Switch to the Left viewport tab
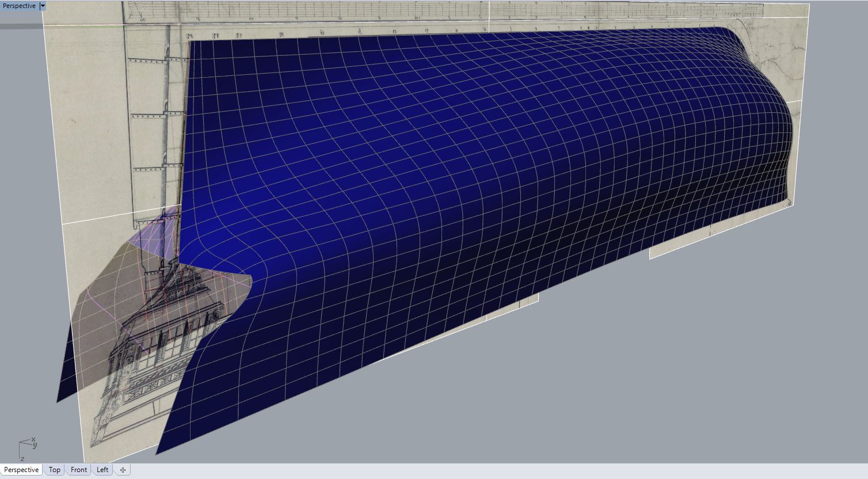This screenshot has height=479, width=868. [x=102, y=470]
